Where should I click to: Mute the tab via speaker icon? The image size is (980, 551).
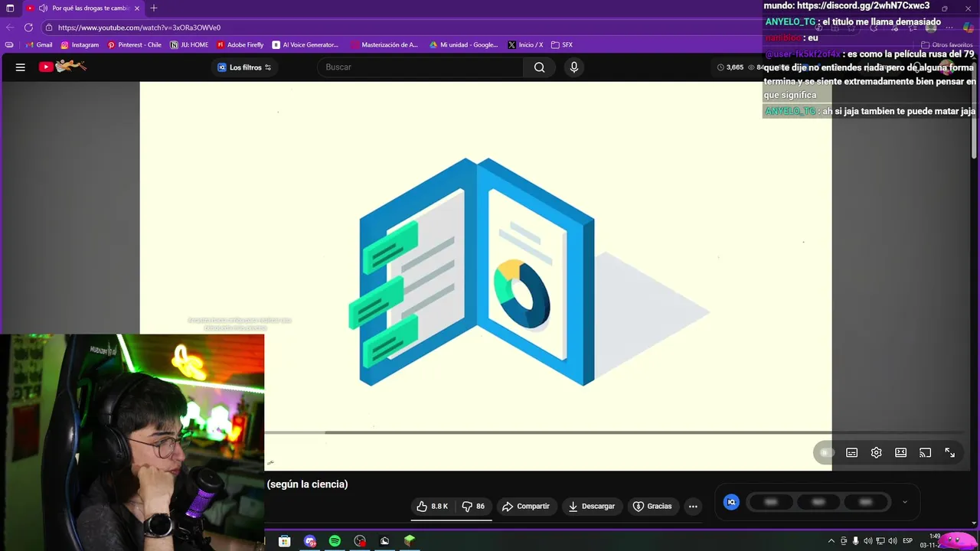[x=43, y=8]
